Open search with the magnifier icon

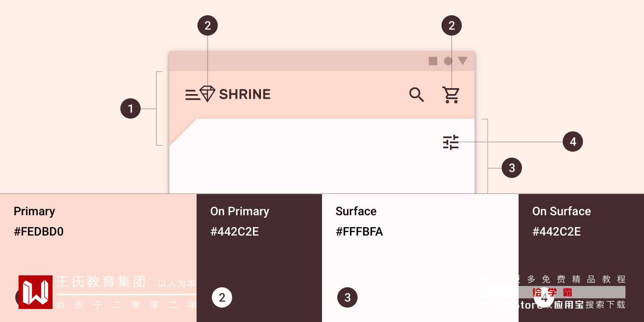click(x=416, y=94)
